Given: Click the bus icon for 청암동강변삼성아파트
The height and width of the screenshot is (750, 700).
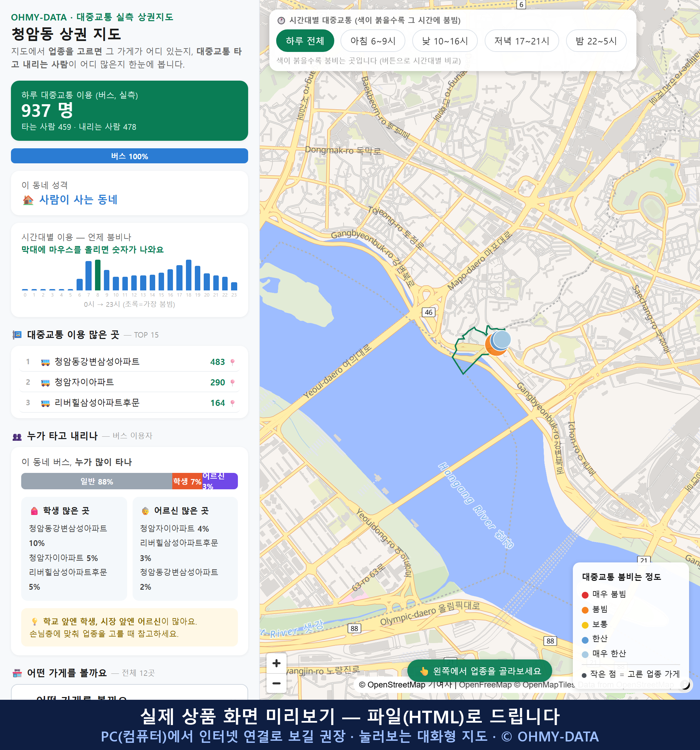Looking at the screenshot, I should point(45,362).
